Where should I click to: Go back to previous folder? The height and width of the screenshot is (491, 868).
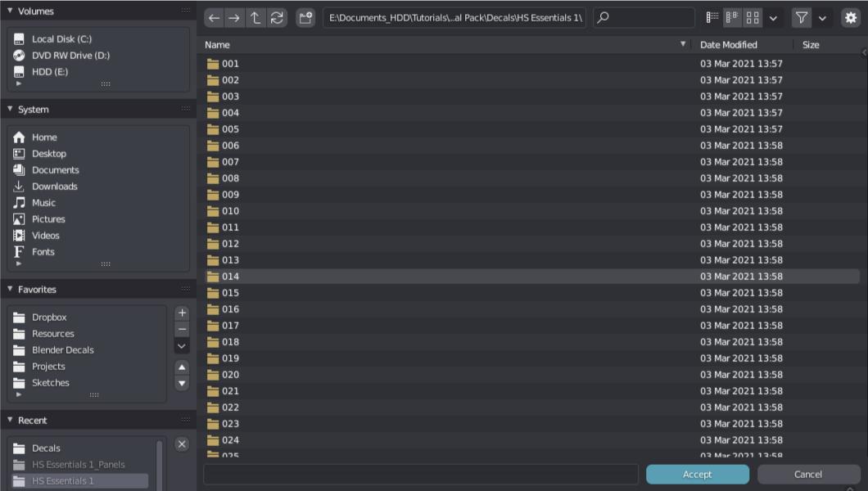pyautogui.click(x=215, y=18)
